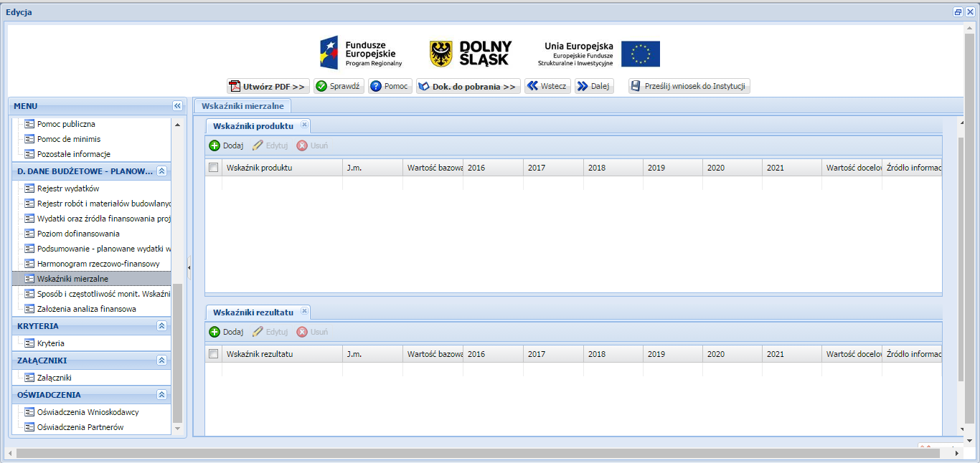Open Poziom dofinansowania menu item

coord(77,234)
